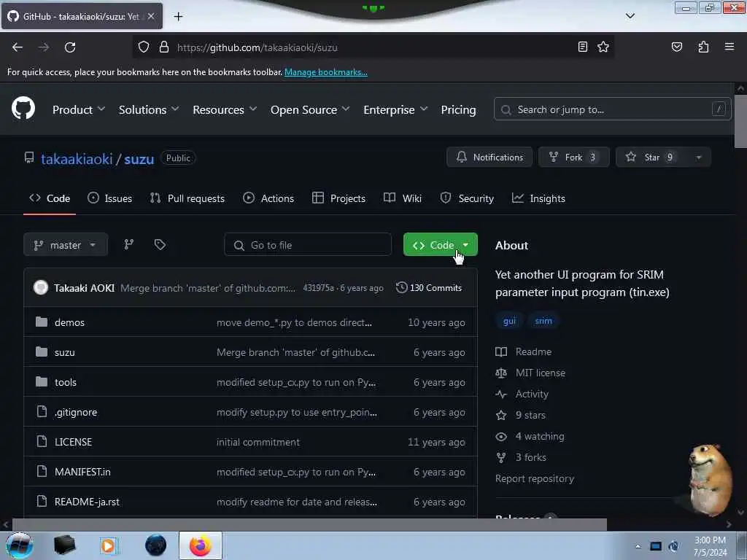
Task: Switch to the Projects tab
Action: (x=338, y=198)
